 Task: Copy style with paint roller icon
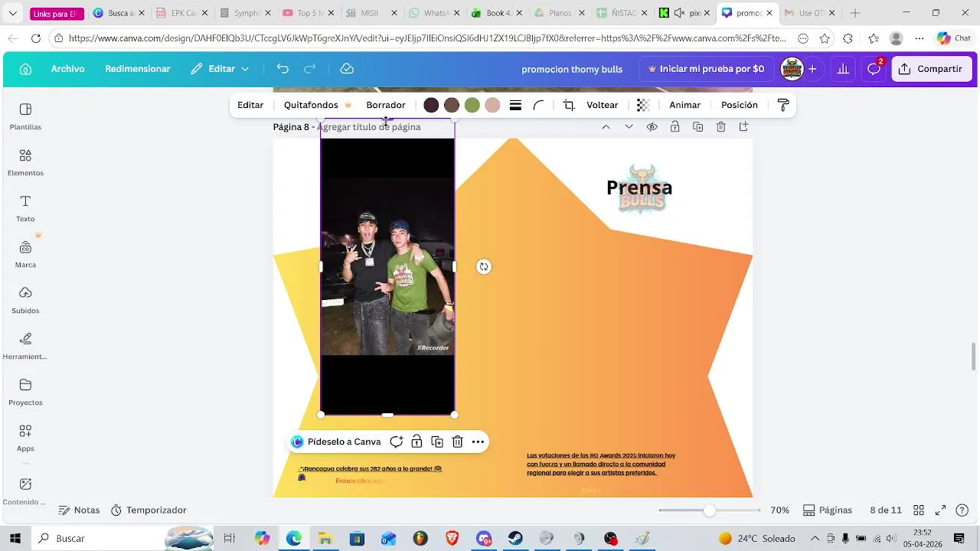coord(783,105)
